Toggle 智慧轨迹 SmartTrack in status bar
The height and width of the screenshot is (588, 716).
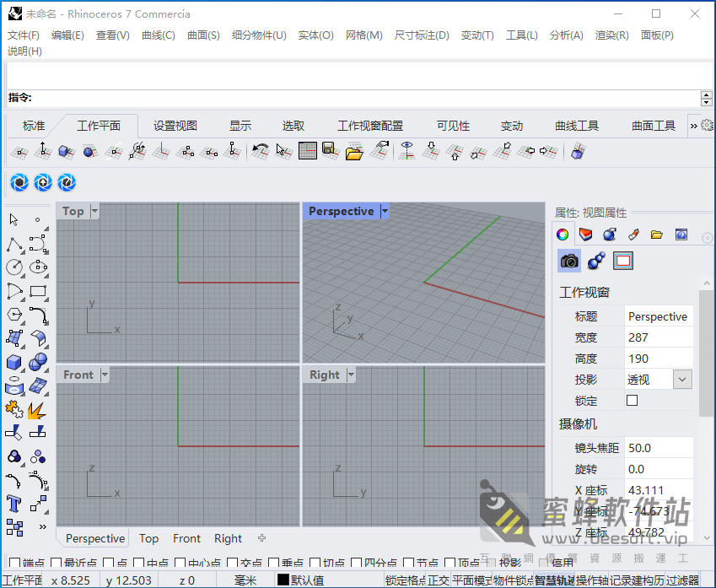554,580
